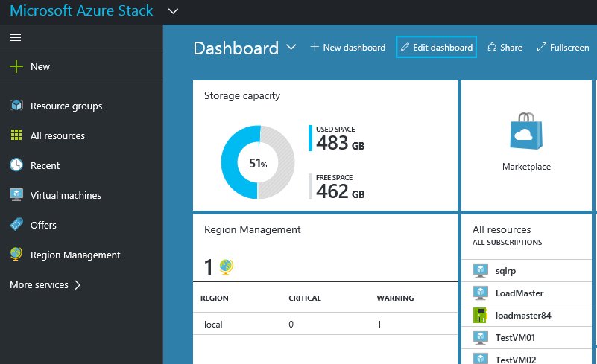The image size is (597, 364).
Task: Open the TestVM01 resource name
Action: [515, 337]
